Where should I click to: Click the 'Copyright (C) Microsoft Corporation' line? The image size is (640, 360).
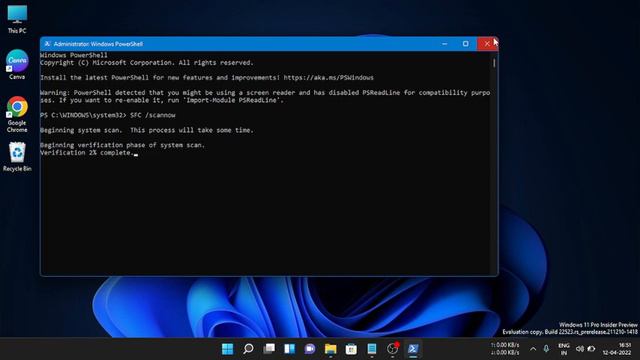point(147,63)
